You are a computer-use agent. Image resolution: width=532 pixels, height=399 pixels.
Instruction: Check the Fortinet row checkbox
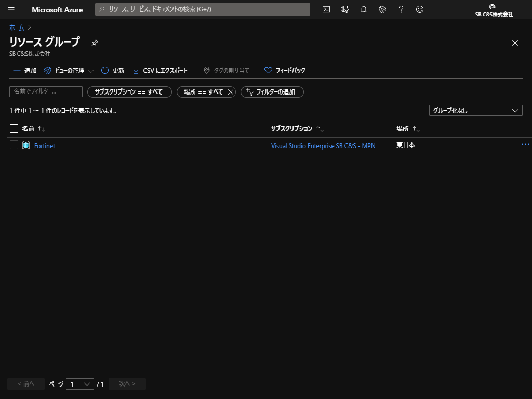point(14,145)
